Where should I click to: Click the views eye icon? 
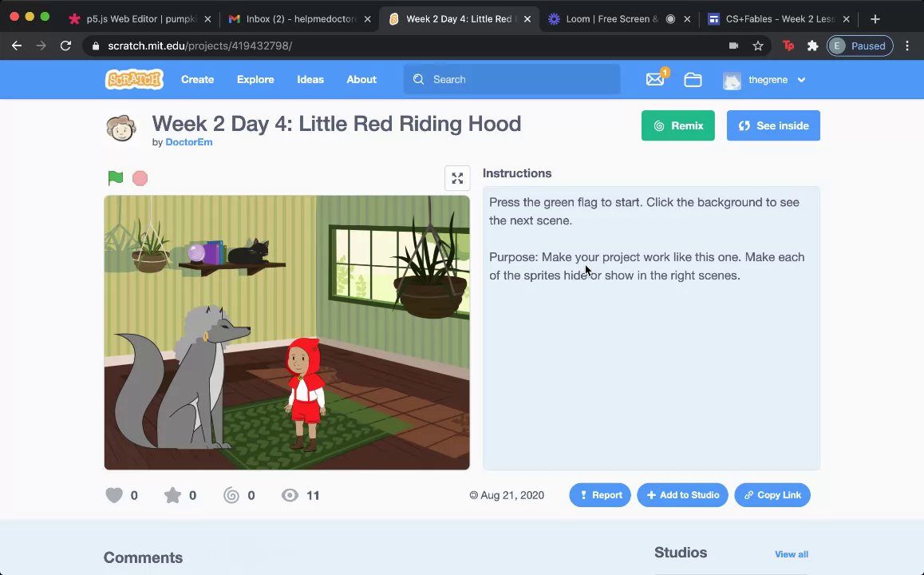[x=290, y=495]
